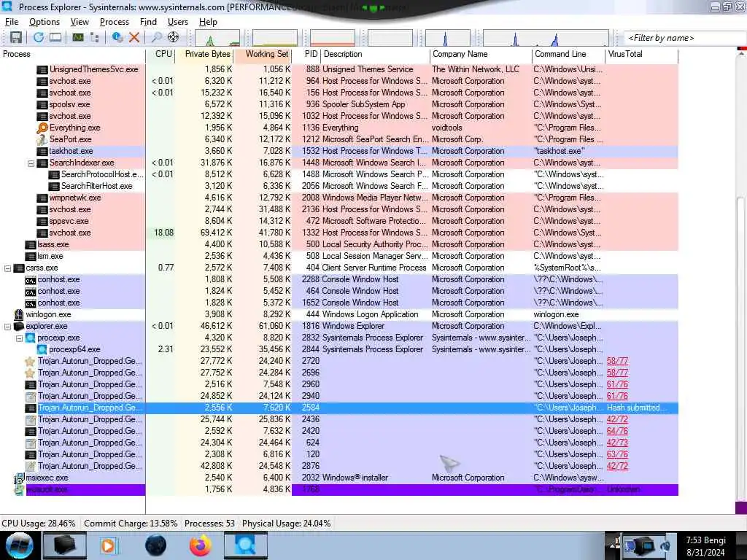
Task: Click the procexp64.exe process icon
Action: tap(42, 349)
